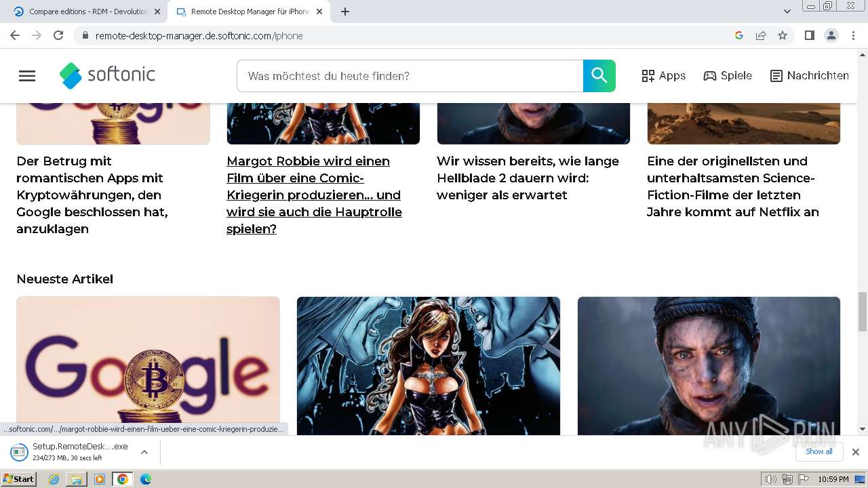This screenshot has width=868, height=488.
Task: Expand download item options chevron
Action: click(x=144, y=451)
